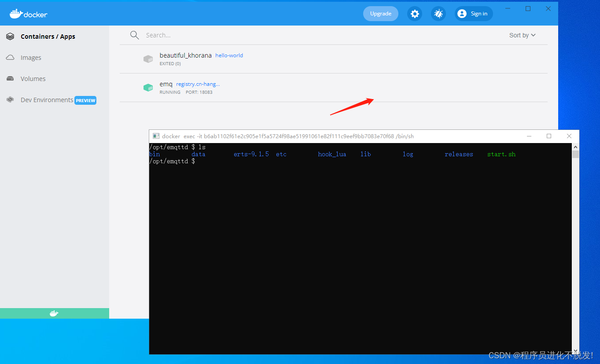Click the terminal scrollbar thumb
600x364 pixels.
point(575,154)
